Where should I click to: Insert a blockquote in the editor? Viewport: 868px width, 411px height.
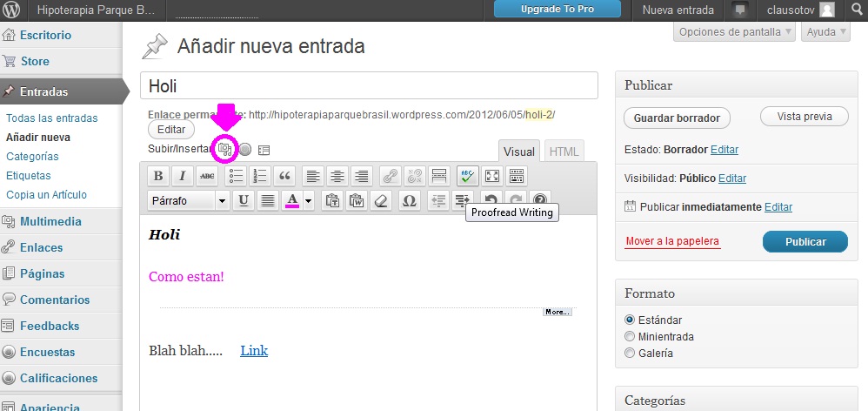[284, 176]
